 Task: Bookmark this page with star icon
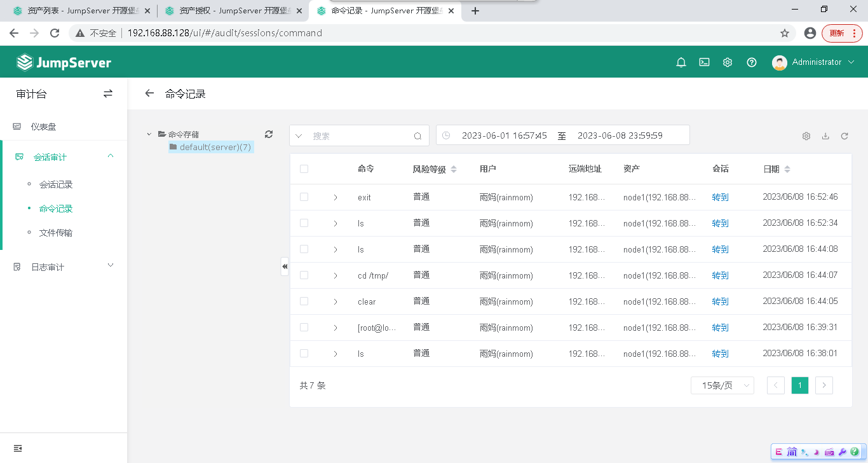(785, 33)
